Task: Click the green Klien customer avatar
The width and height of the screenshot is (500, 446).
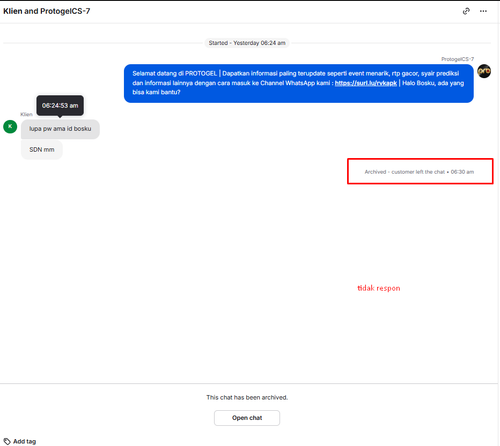Action: [x=10, y=127]
